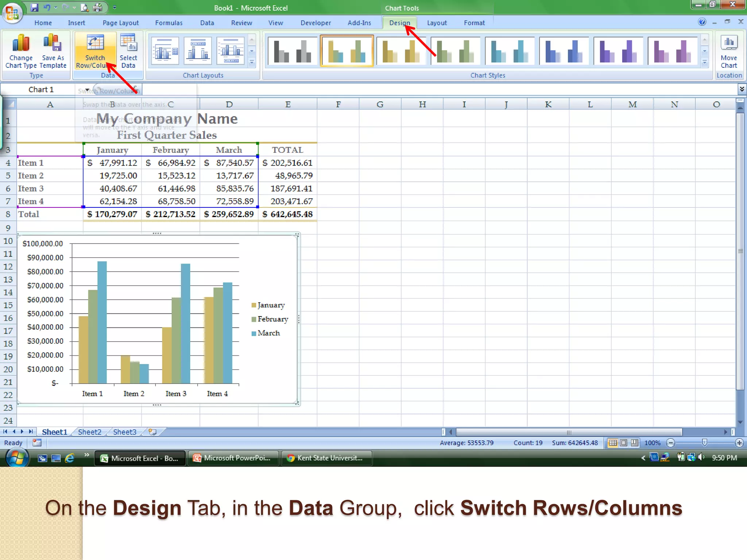This screenshot has height=560, width=747.
Task: Open the Review tab
Action: (x=241, y=23)
